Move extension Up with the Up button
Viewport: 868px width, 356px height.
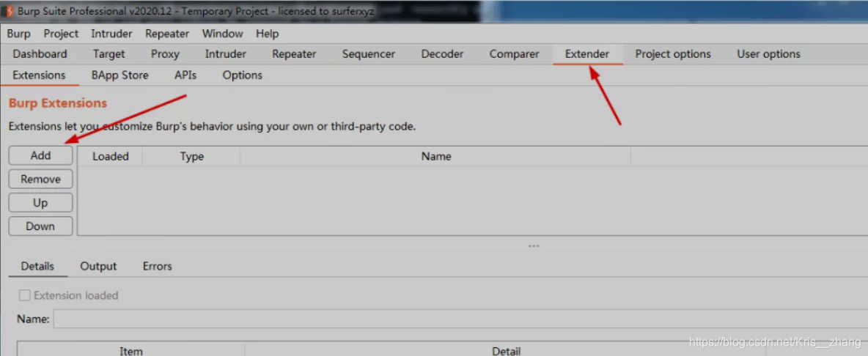(x=40, y=203)
